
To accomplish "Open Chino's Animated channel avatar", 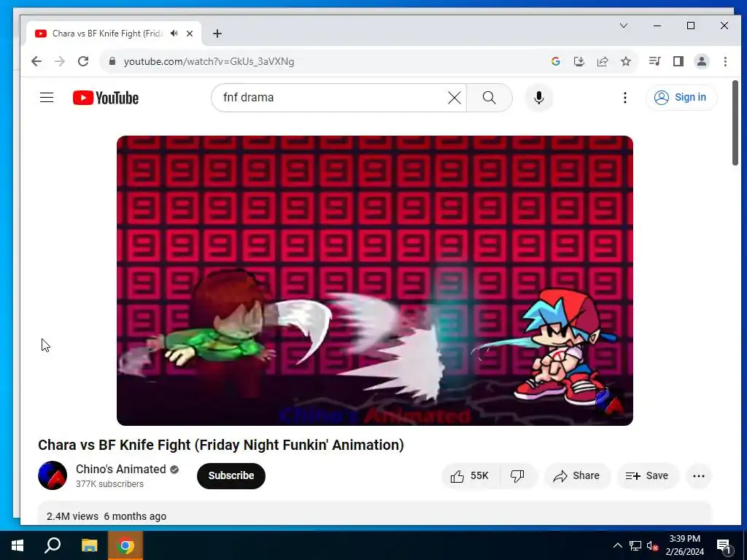I will [53, 475].
